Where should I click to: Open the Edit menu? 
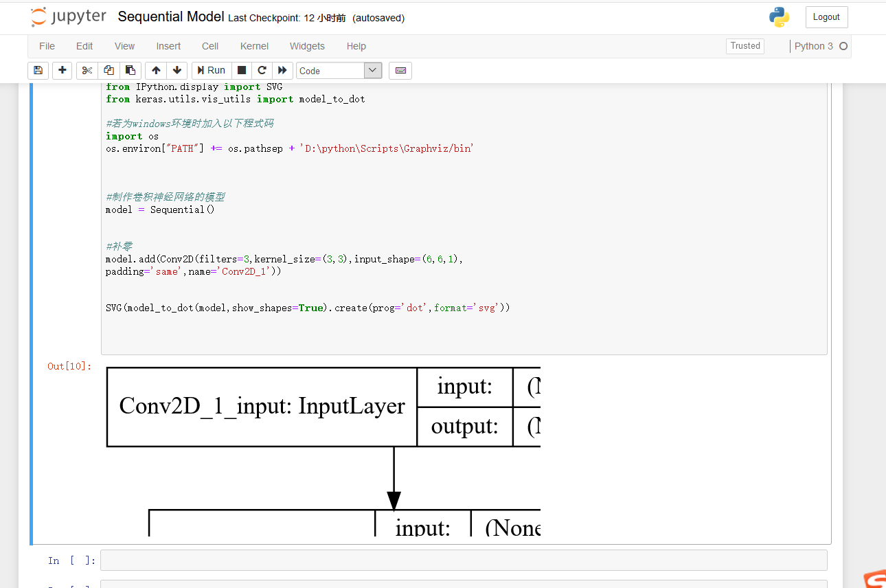pyautogui.click(x=84, y=46)
